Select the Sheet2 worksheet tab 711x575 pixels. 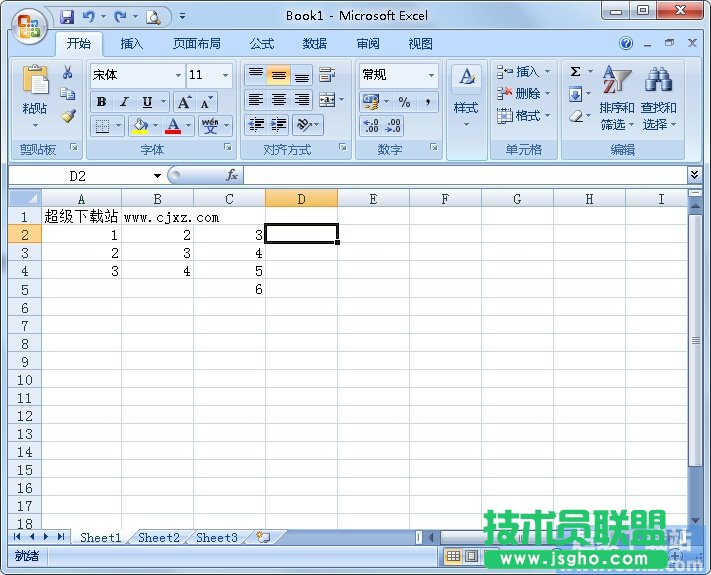point(159,537)
